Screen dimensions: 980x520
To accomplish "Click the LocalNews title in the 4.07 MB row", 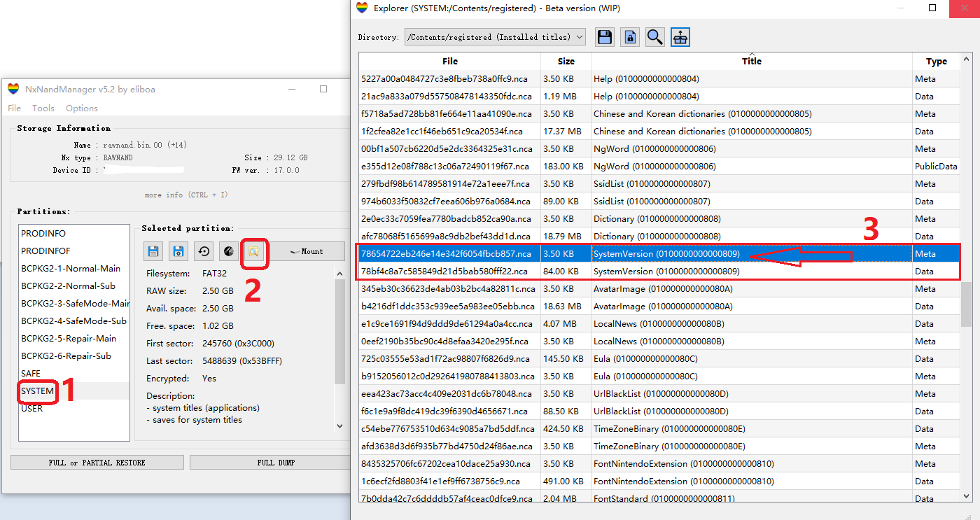I will coord(659,323).
